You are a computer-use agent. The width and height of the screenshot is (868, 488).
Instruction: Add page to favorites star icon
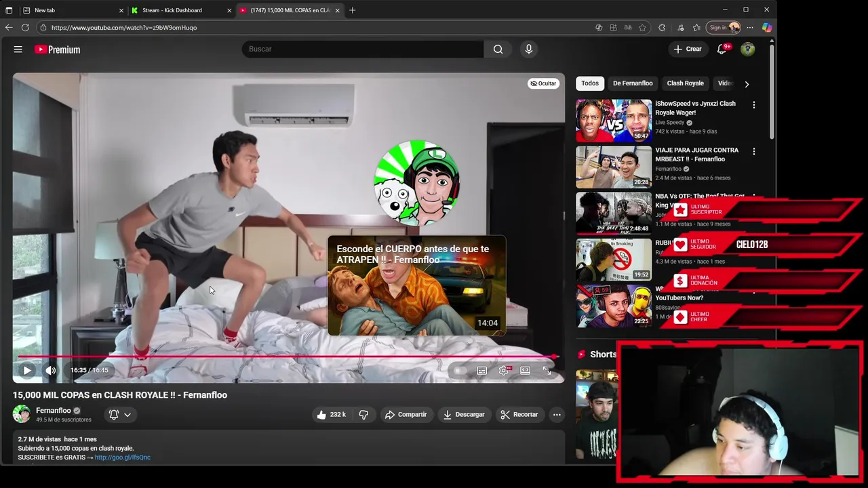[x=643, y=28]
